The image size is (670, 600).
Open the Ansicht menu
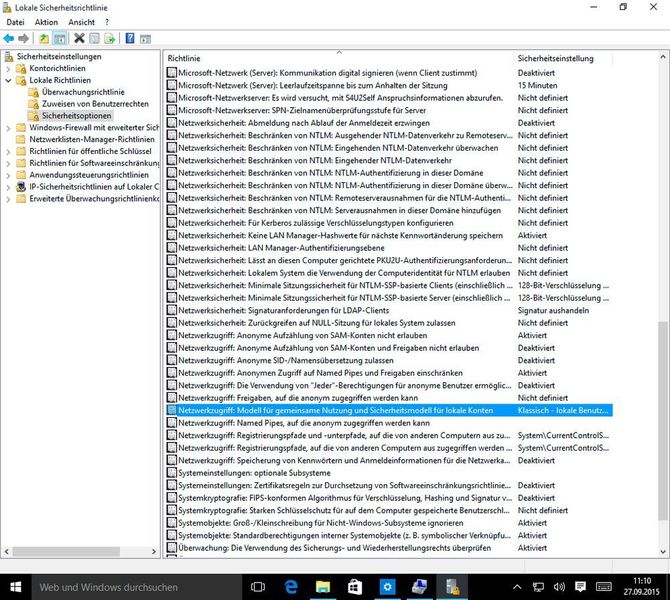(82, 22)
